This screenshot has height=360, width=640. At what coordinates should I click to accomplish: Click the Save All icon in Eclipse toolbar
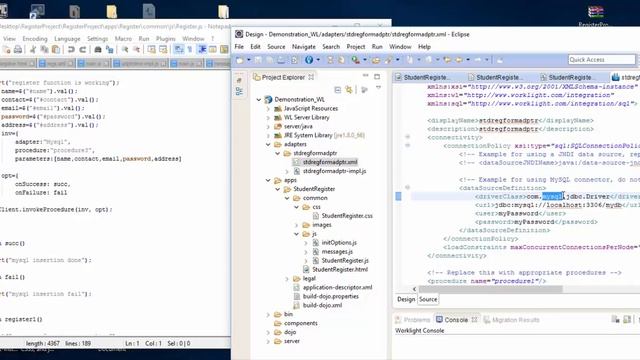click(269, 60)
